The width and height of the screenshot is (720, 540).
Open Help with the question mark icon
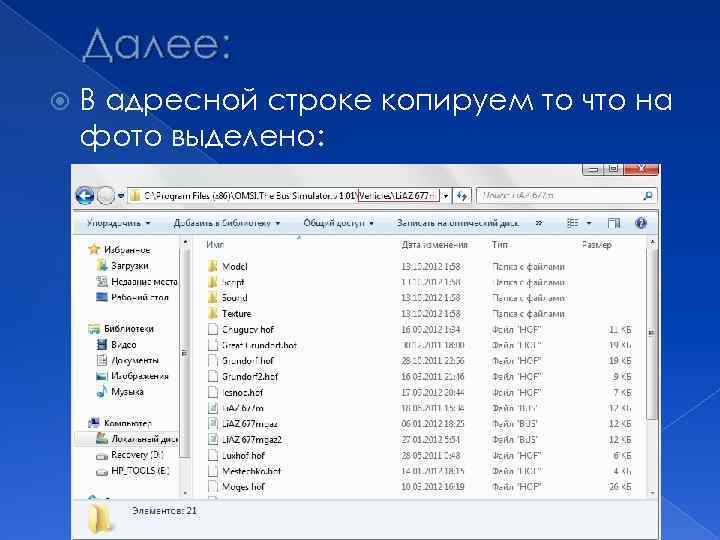point(641,223)
